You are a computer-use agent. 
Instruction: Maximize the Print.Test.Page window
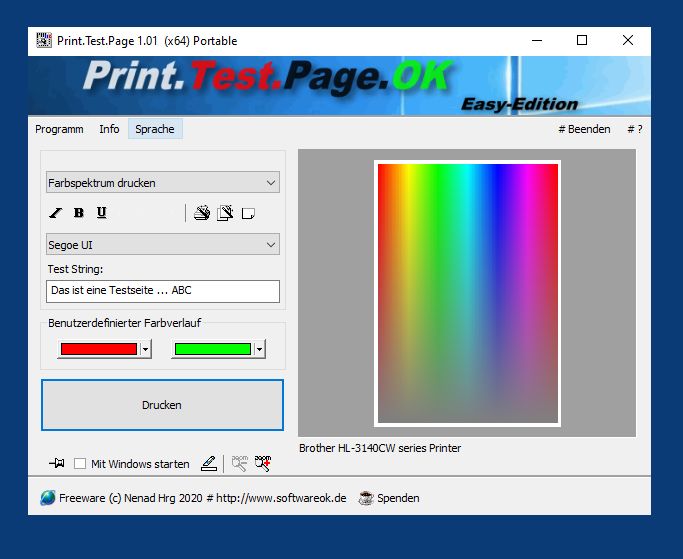pos(582,41)
